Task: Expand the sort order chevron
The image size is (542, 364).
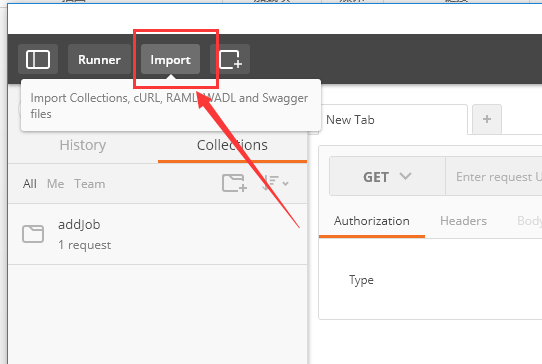Action: [x=286, y=184]
